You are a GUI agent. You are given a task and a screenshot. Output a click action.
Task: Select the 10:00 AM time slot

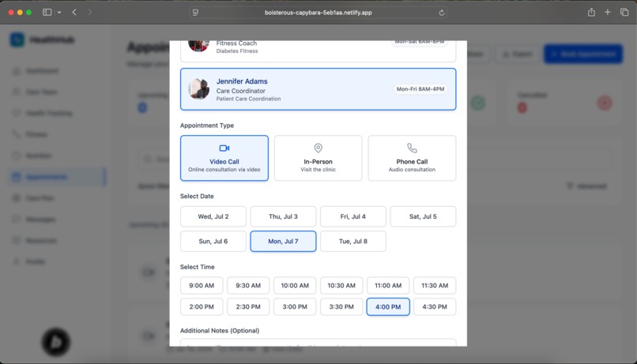295,285
